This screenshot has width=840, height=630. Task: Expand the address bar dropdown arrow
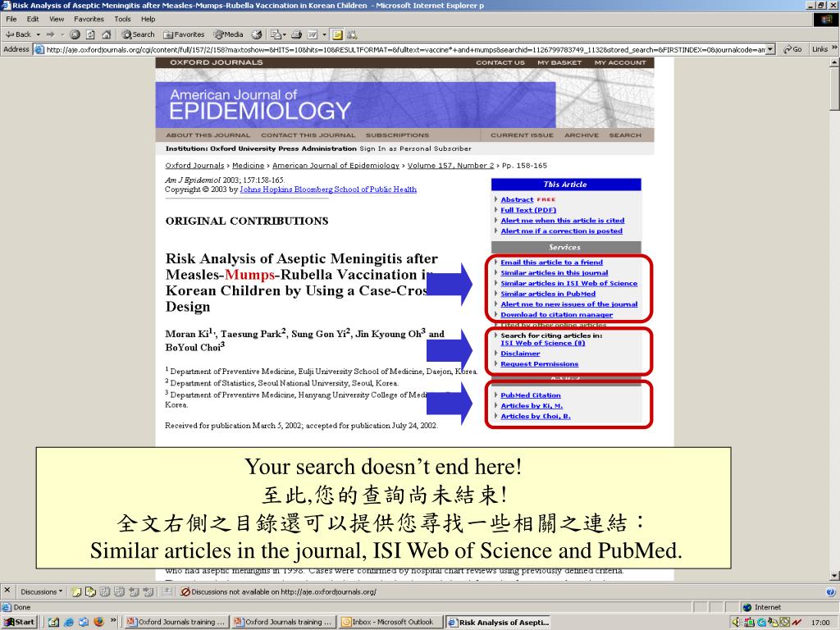click(x=771, y=49)
